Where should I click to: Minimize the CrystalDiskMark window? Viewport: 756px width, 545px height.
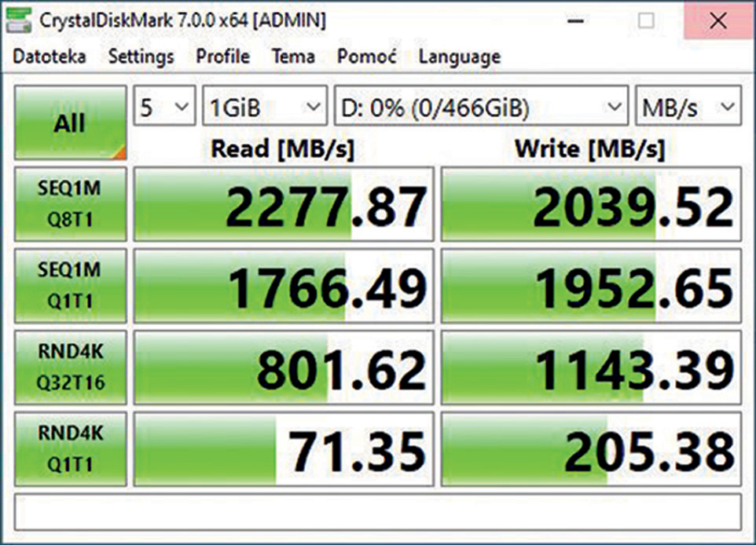[576, 20]
